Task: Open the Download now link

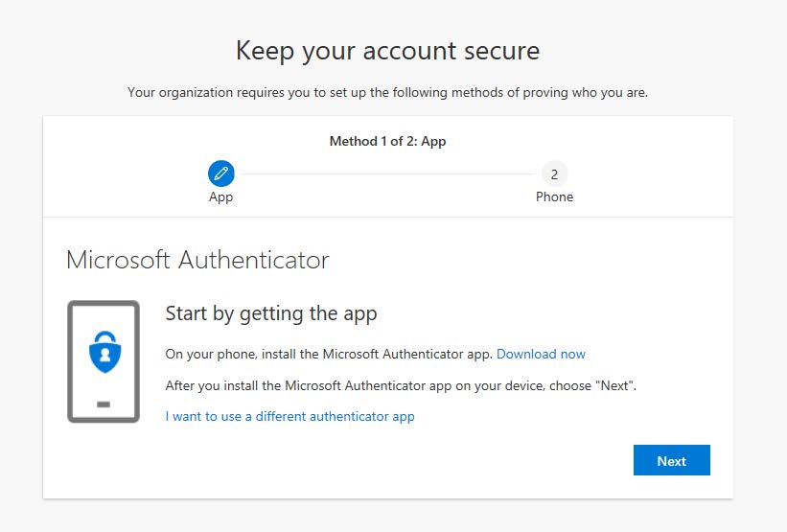Action: click(x=541, y=355)
